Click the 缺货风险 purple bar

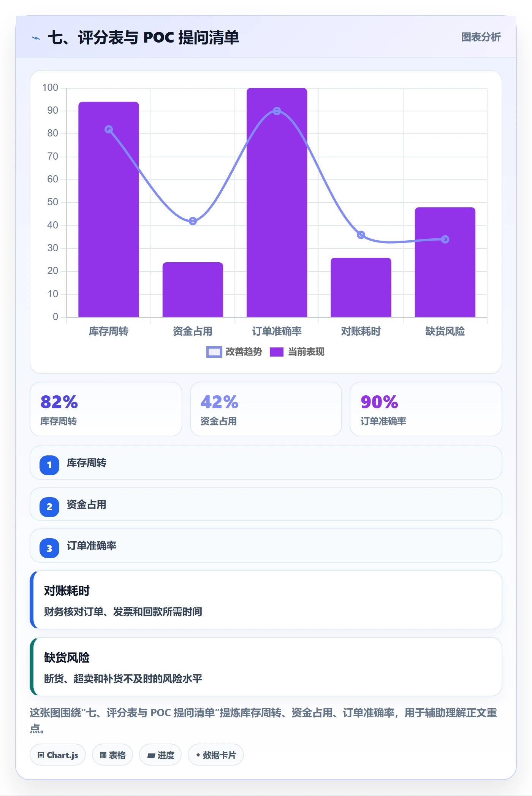click(445, 262)
